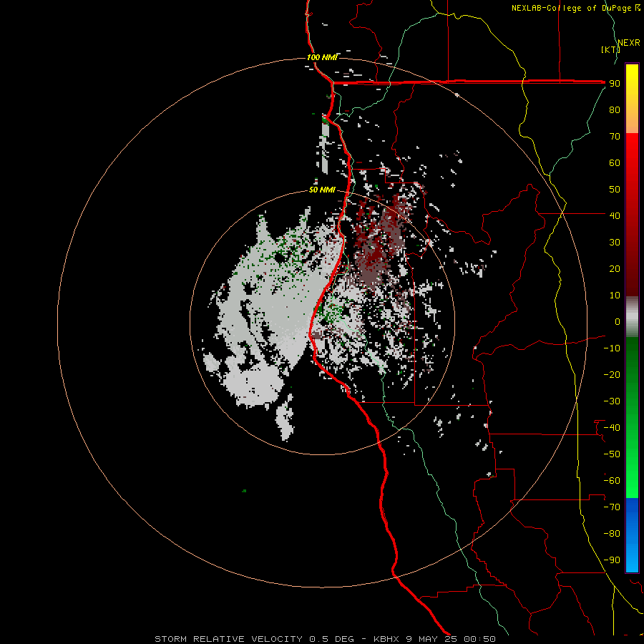Pick the light blue bottom color bar segment

(632, 557)
